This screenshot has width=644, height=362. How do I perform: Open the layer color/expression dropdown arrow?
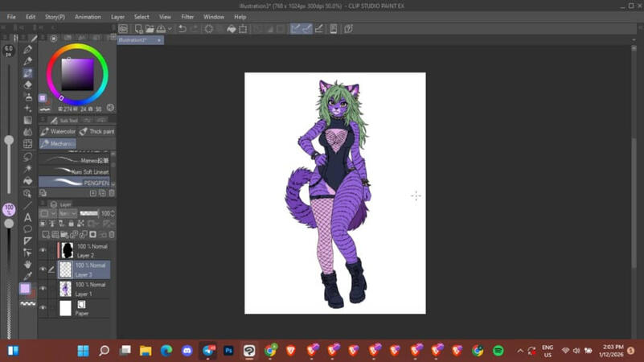[53, 213]
